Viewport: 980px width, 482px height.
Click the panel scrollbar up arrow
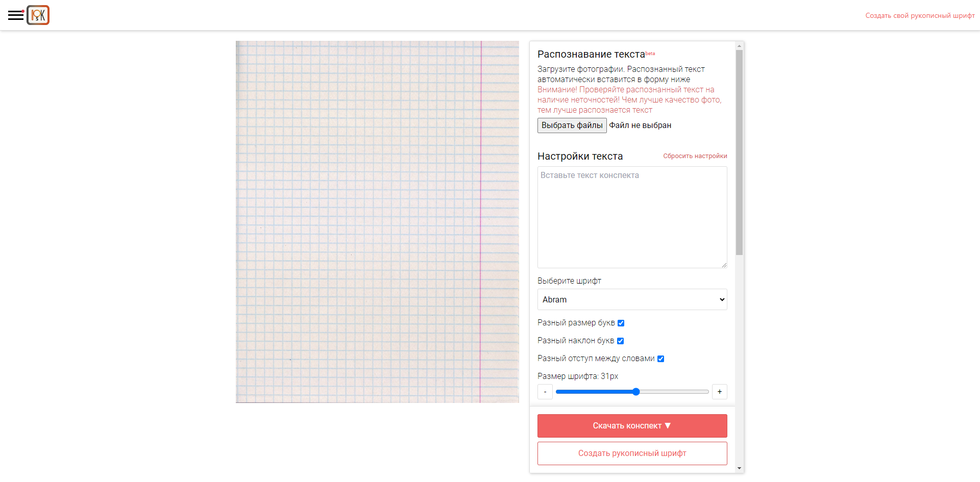point(739,46)
